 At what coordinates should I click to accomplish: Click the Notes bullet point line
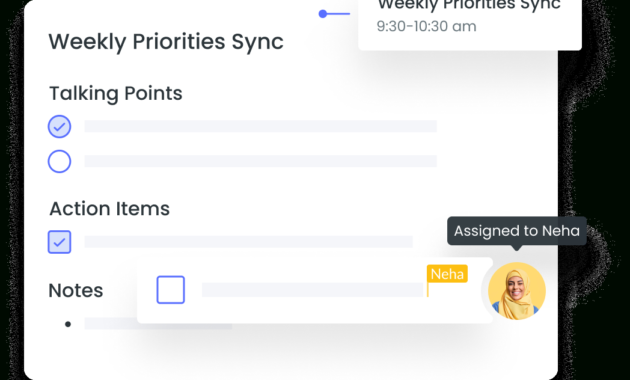(158, 323)
